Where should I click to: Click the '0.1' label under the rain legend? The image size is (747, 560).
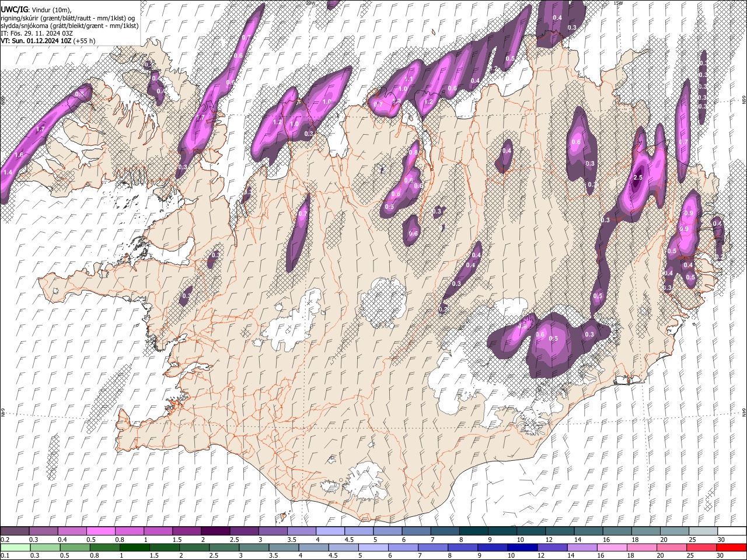(x=5, y=555)
